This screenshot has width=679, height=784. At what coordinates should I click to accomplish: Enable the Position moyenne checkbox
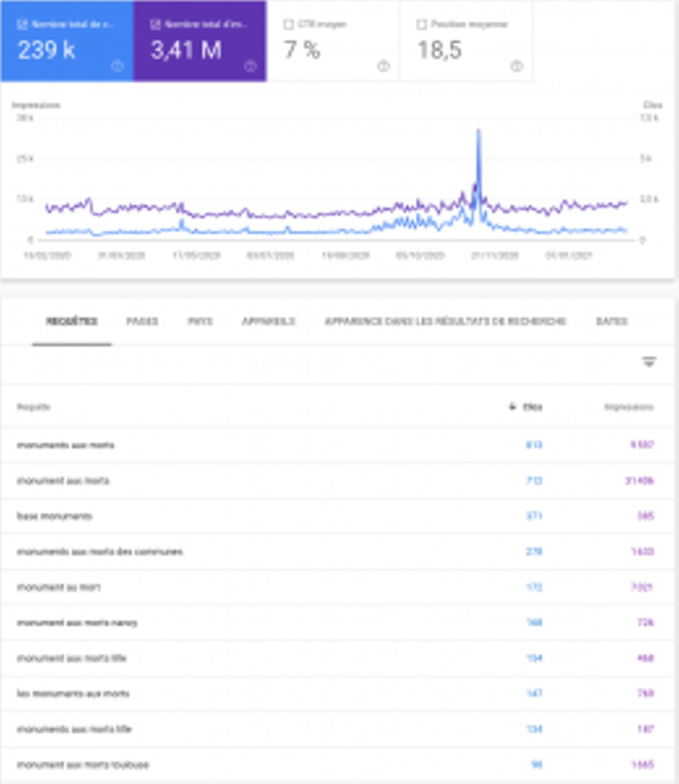[x=422, y=24]
